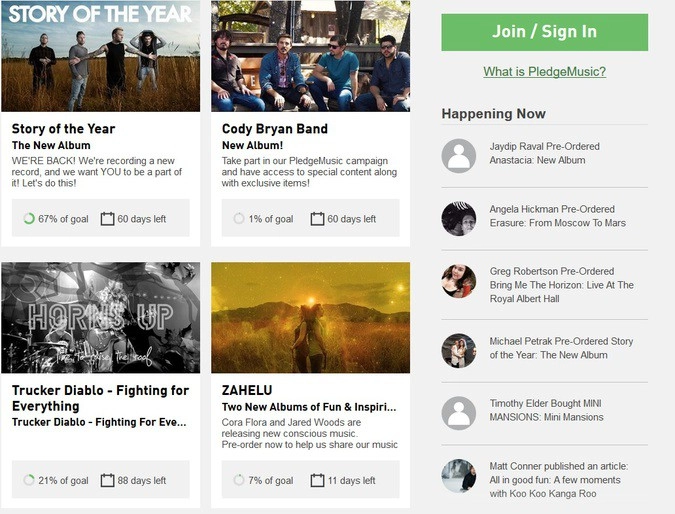
Task: Open Matt Conner's profile avatar
Action: pyautogui.click(x=458, y=476)
